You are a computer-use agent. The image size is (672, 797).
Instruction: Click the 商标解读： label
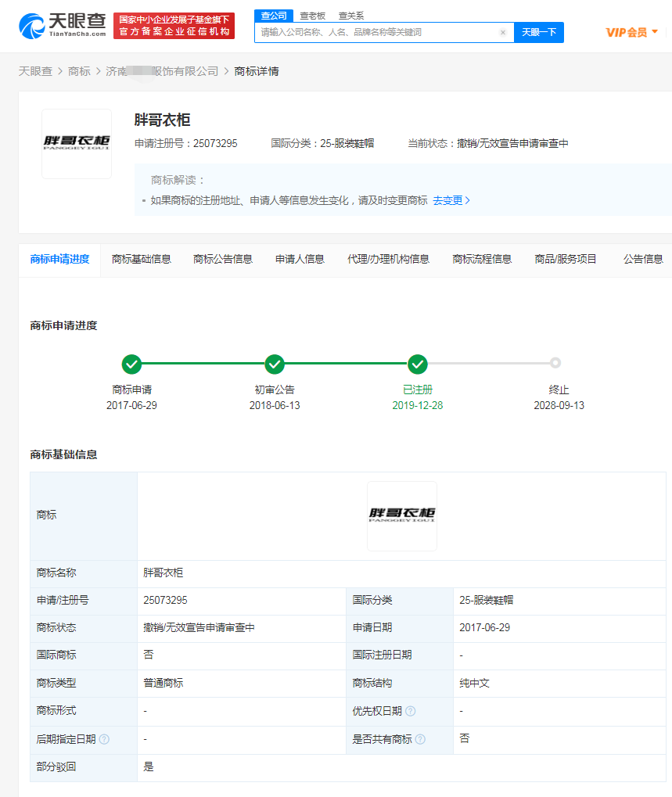tap(178, 180)
